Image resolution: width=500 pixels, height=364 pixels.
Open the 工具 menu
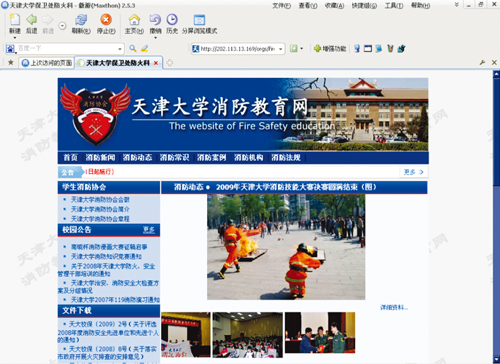pyautogui.click(x=394, y=5)
